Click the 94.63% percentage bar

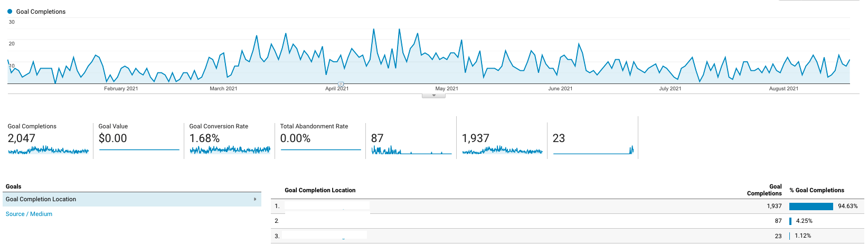click(811, 206)
